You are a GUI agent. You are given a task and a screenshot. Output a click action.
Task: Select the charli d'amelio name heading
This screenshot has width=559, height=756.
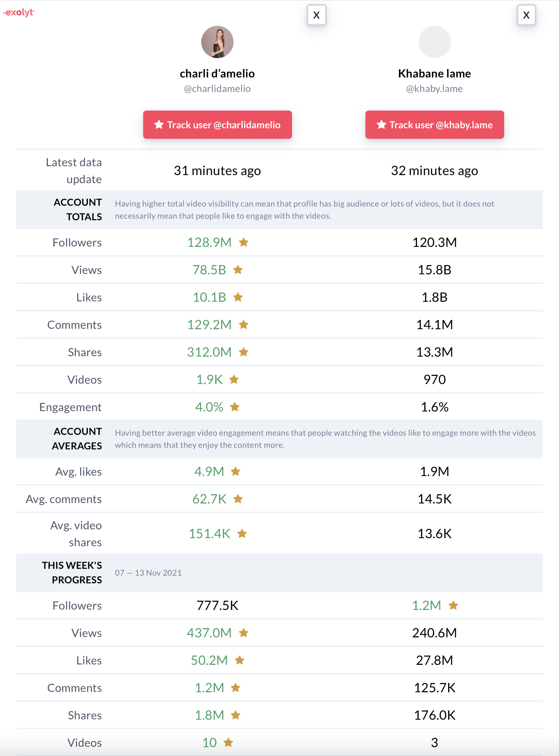click(x=217, y=73)
